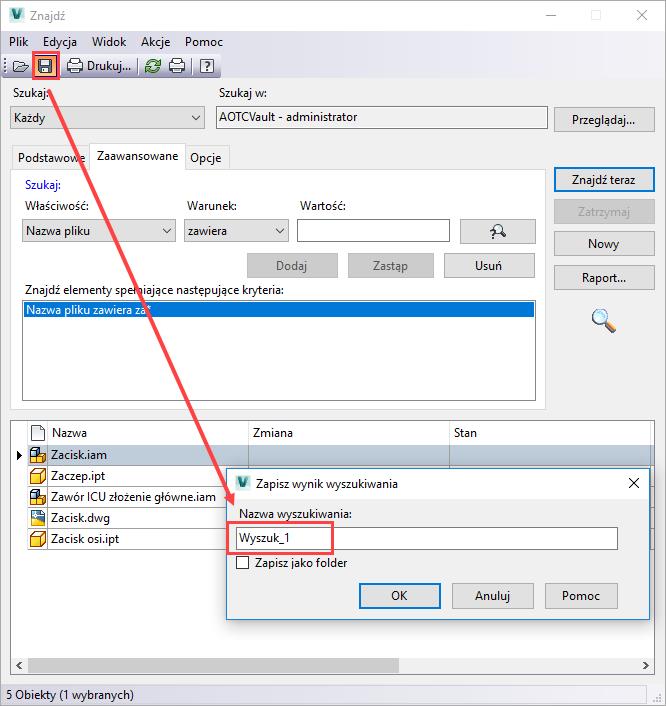666x706 pixels.
Task: Switch to the Podstawowe tab
Action: pos(51,158)
